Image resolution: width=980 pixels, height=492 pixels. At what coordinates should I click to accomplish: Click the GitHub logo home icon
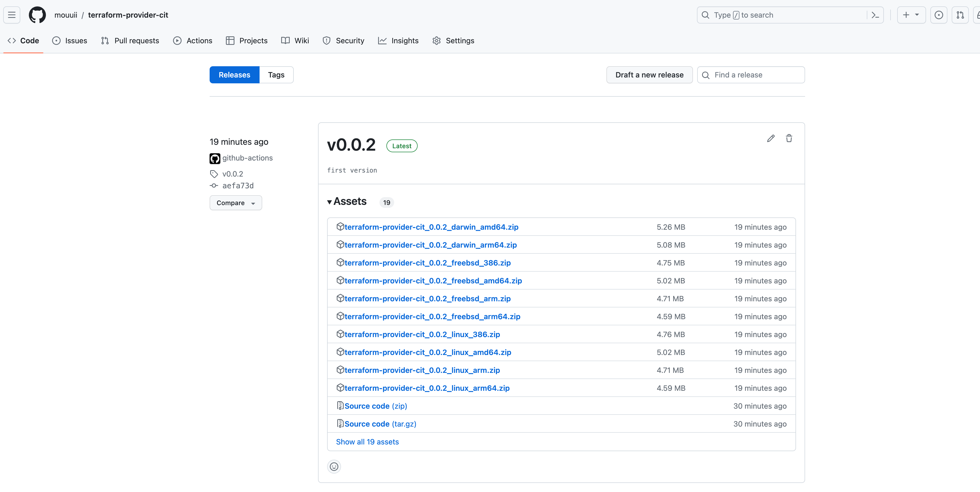[x=37, y=15]
